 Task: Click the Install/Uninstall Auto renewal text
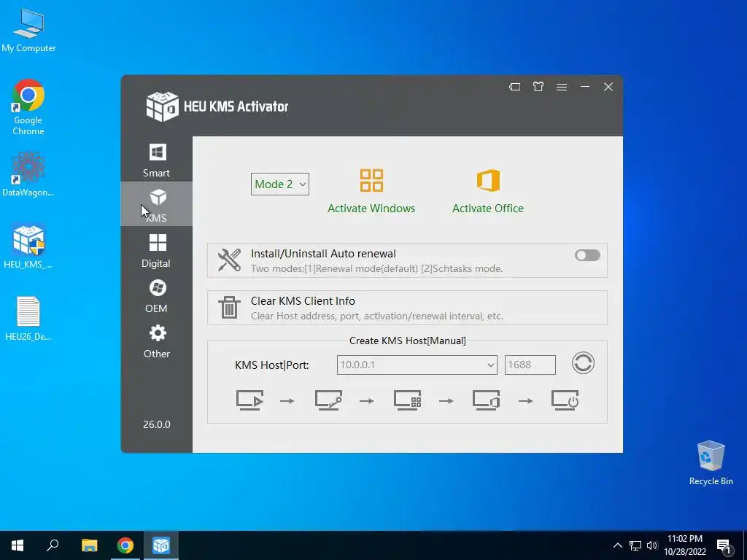[323, 254]
